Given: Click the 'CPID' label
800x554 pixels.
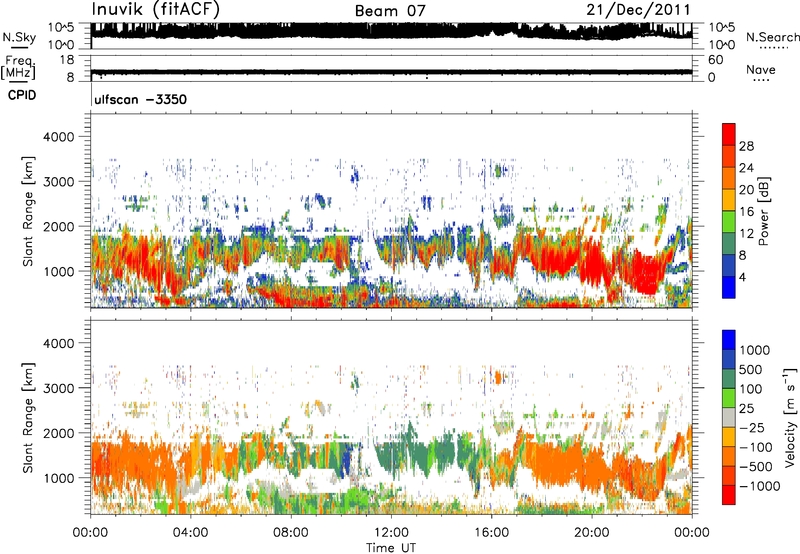Looking at the screenshot, I should (x=22, y=95).
